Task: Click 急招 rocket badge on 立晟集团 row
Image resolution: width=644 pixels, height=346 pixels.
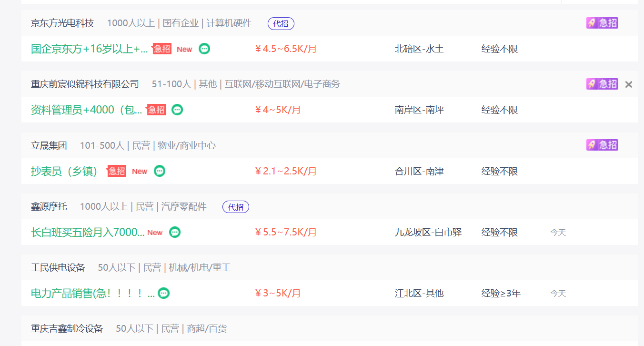Action: [602, 145]
